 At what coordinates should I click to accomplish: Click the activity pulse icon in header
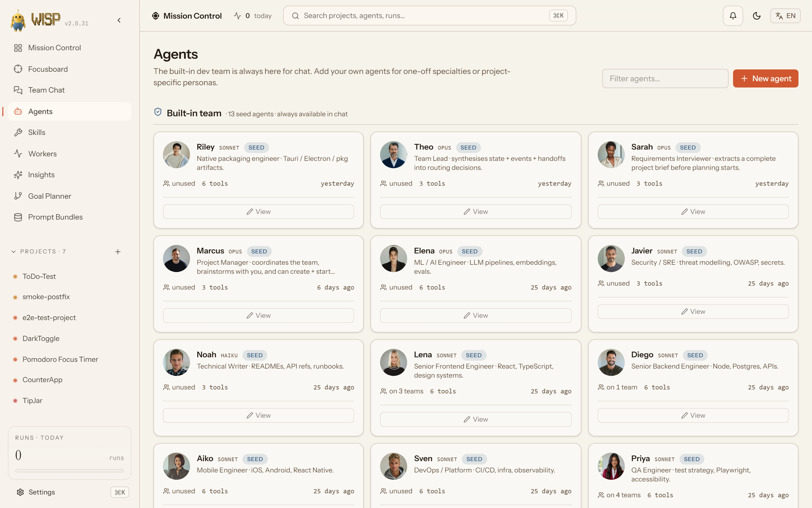[x=237, y=16]
